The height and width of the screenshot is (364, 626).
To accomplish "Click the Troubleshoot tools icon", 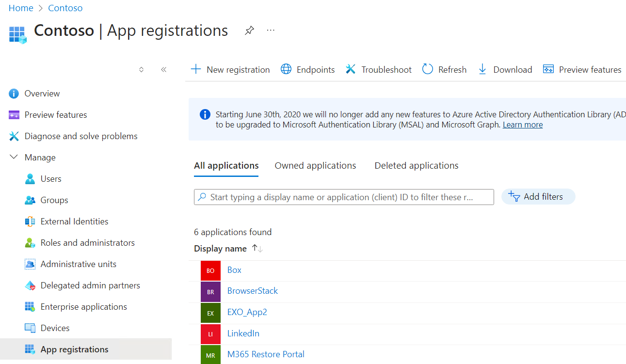I will 351,69.
